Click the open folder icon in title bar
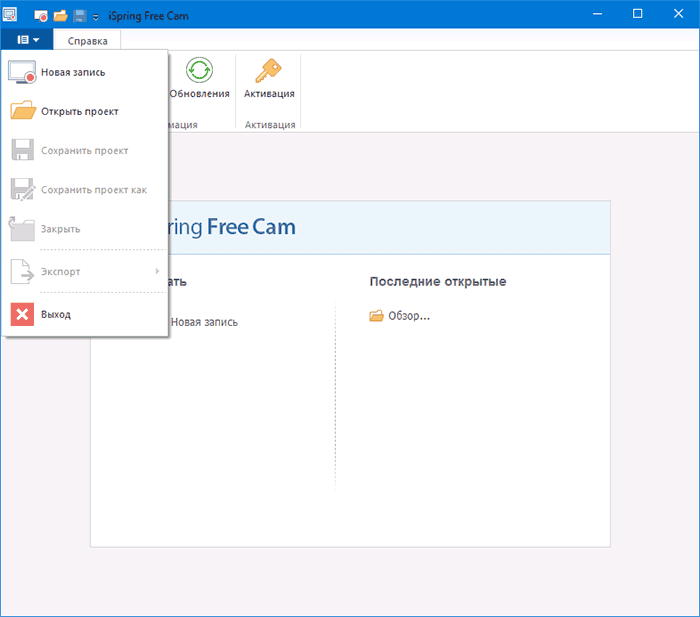The height and width of the screenshot is (617, 700). pyautogui.click(x=60, y=16)
